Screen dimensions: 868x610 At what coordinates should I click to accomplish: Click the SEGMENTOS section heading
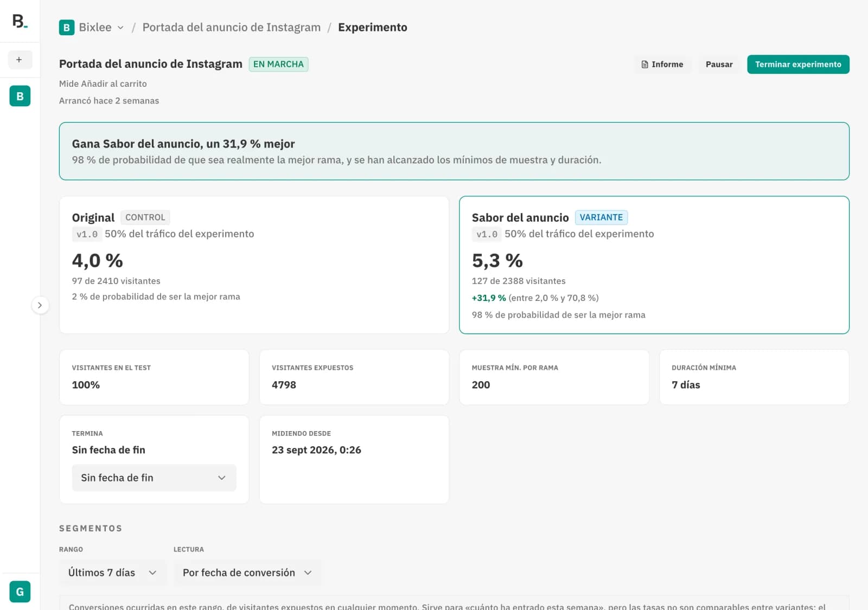coord(91,528)
